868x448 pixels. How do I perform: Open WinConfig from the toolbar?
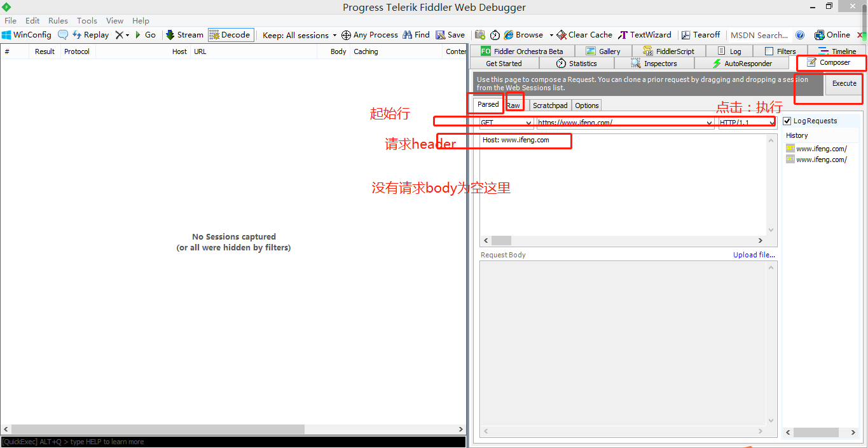coord(27,35)
